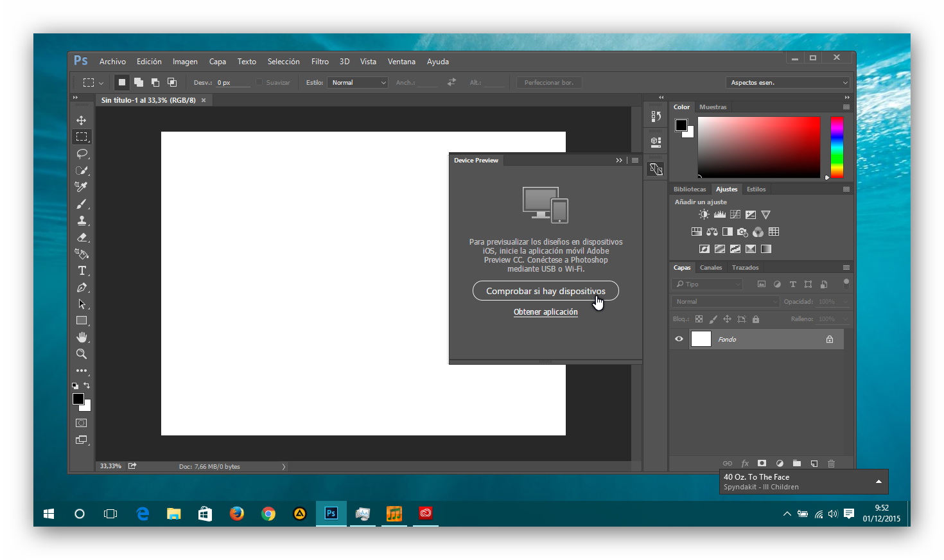This screenshot has width=944, height=560.
Task: Toggle Quick Mask mode in the toolbox
Action: (x=82, y=423)
